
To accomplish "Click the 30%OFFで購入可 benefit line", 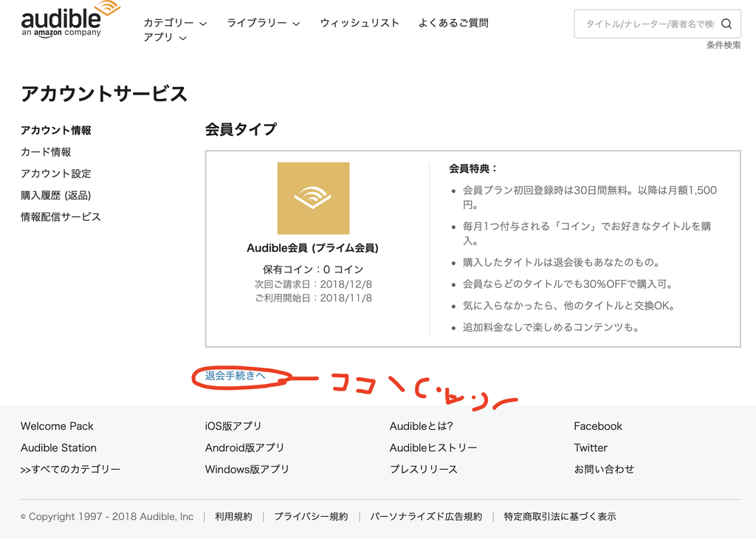I will 568,284.
